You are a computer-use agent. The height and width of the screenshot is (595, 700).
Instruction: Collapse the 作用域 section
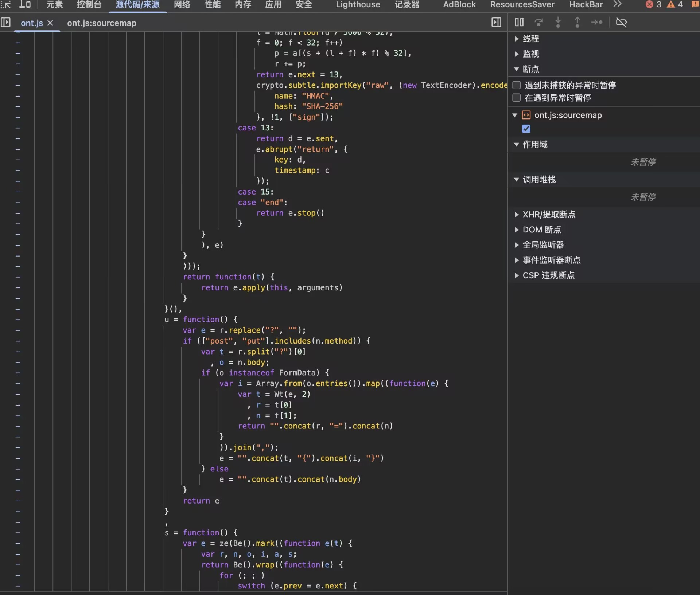pos(517,145)
